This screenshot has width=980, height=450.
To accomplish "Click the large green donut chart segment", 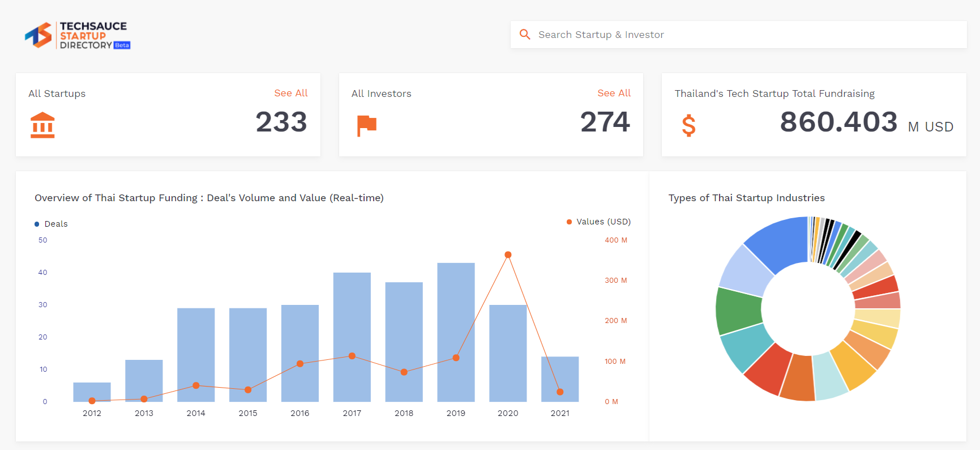I will pos(739,311).
